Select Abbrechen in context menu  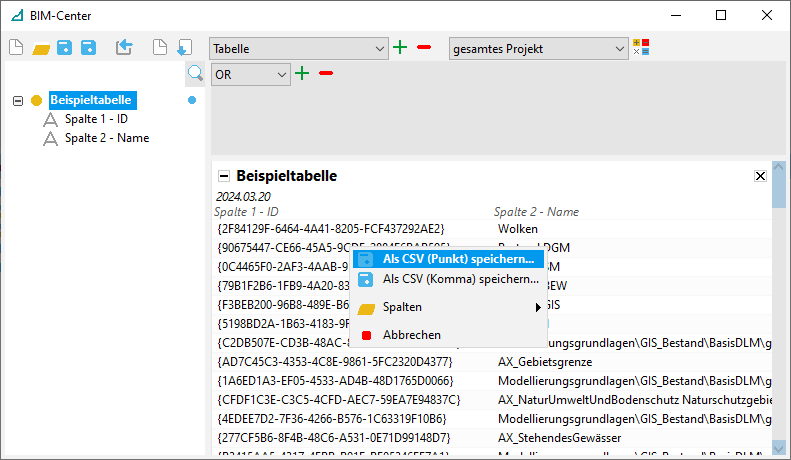411,335
